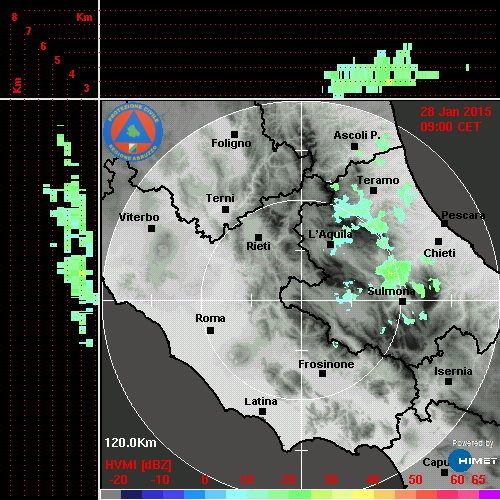Viewport: 500px width, 500px height.
Task: Click the 8 km height axis label
Action: tap(14, 17)
